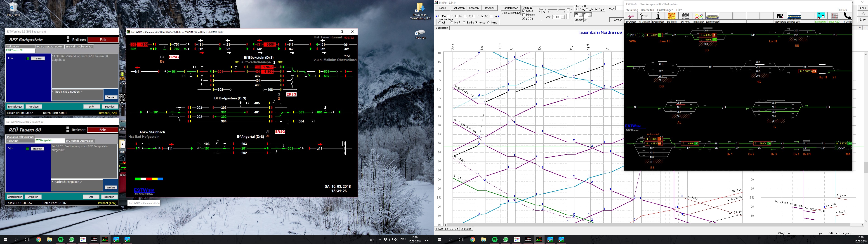Click Rücksetzen button in BildFpl
This screenshot has height=244, width=868.
tap(458, 8)
